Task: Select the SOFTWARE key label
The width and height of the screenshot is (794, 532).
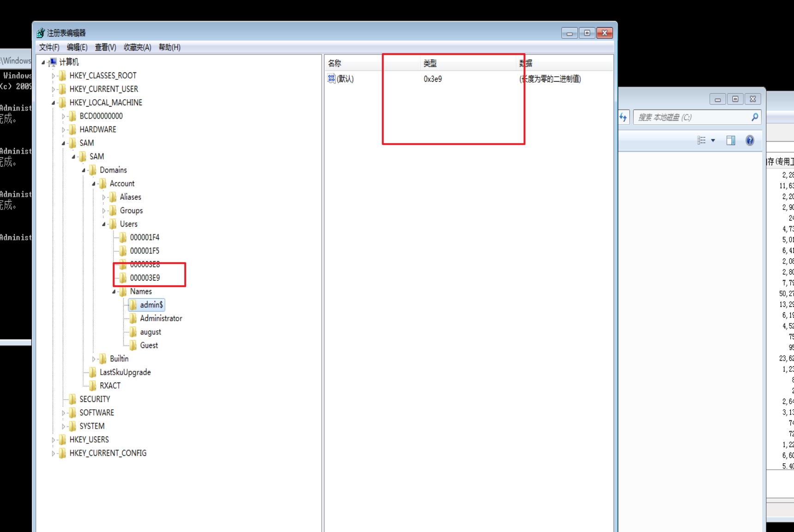Action: coord(96,412)
